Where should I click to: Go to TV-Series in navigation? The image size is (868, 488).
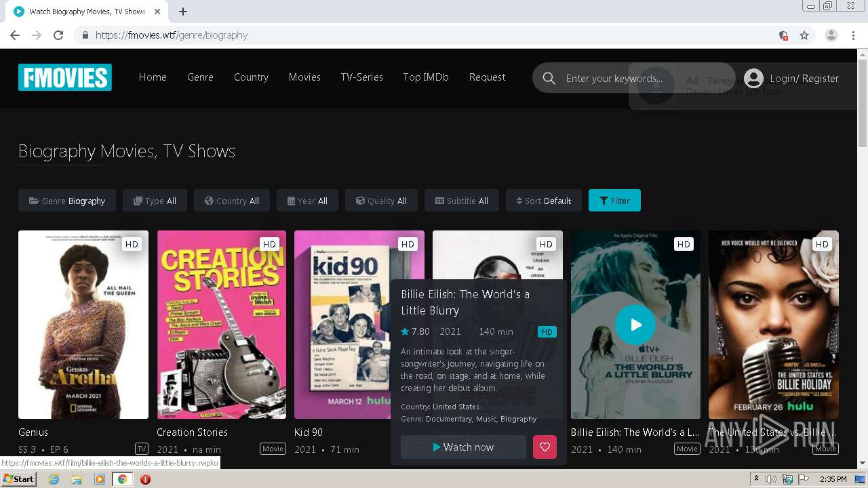click(361, 77)
